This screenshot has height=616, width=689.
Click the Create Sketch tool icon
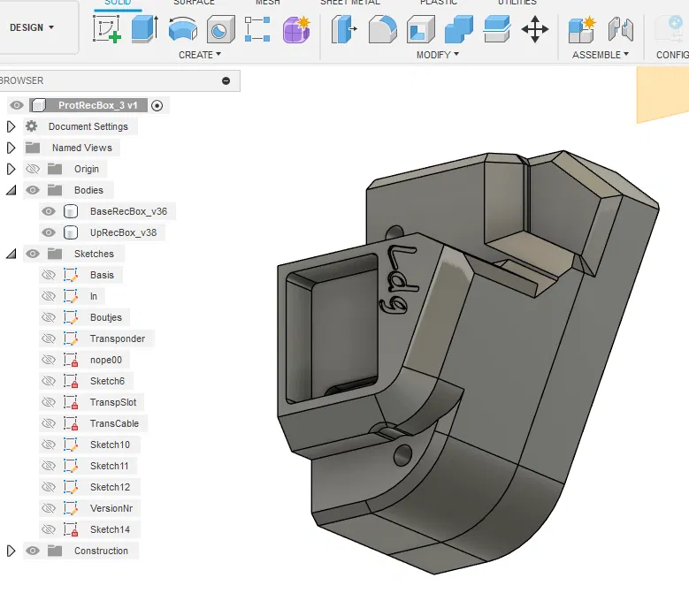pos(108,29)
